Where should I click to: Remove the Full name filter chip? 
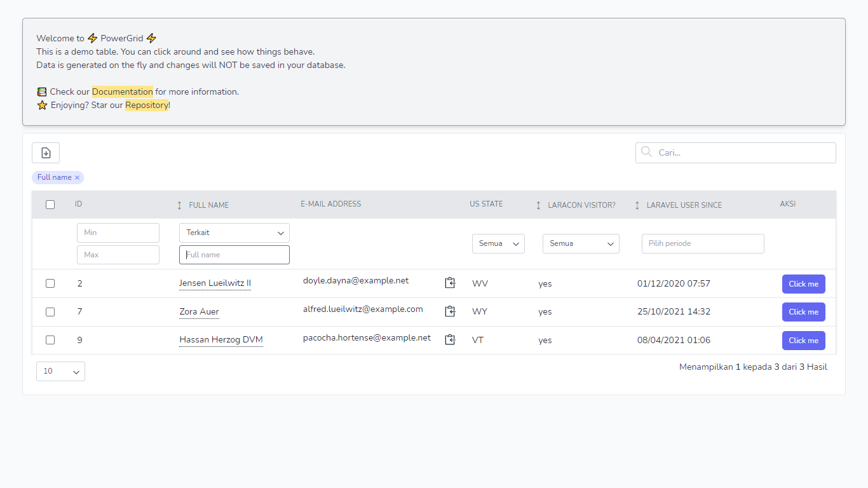tap(78, 177)
